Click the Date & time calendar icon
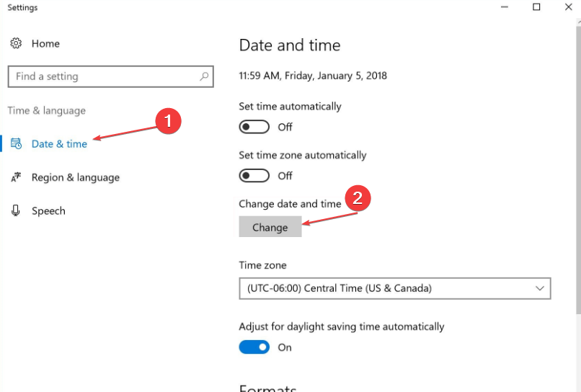Screen dimensions: 581x392 click(x=16, y=143)
